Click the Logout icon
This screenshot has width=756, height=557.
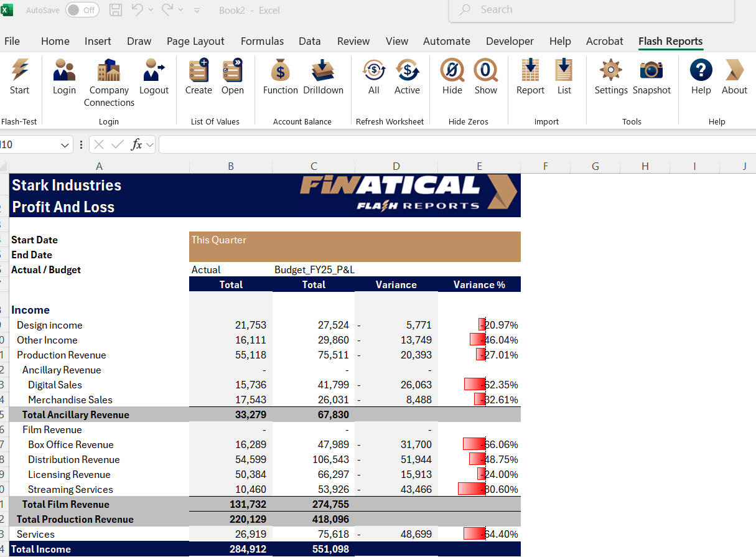click(x=154, y=70)
